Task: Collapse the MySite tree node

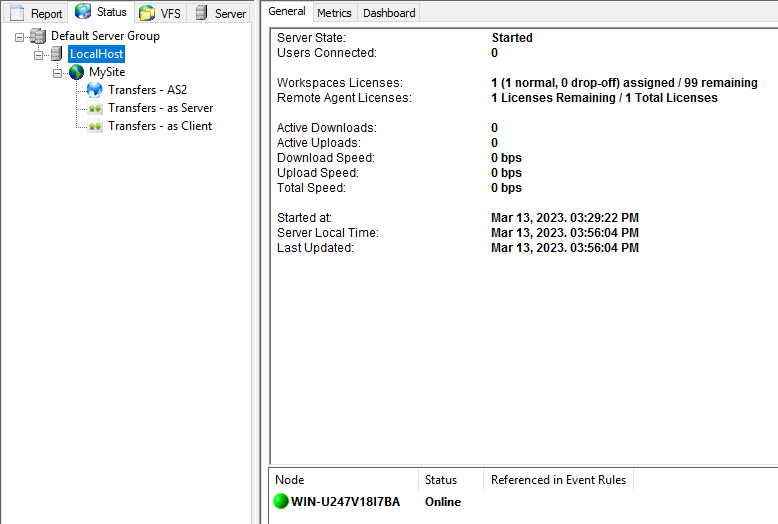Action: (58, 73)
